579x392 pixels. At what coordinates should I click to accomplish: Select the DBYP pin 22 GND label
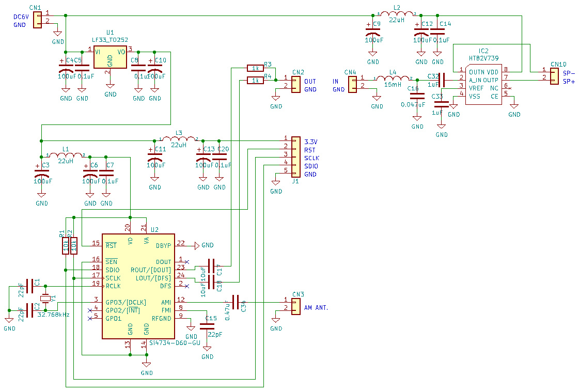click(x=207, y=245)
